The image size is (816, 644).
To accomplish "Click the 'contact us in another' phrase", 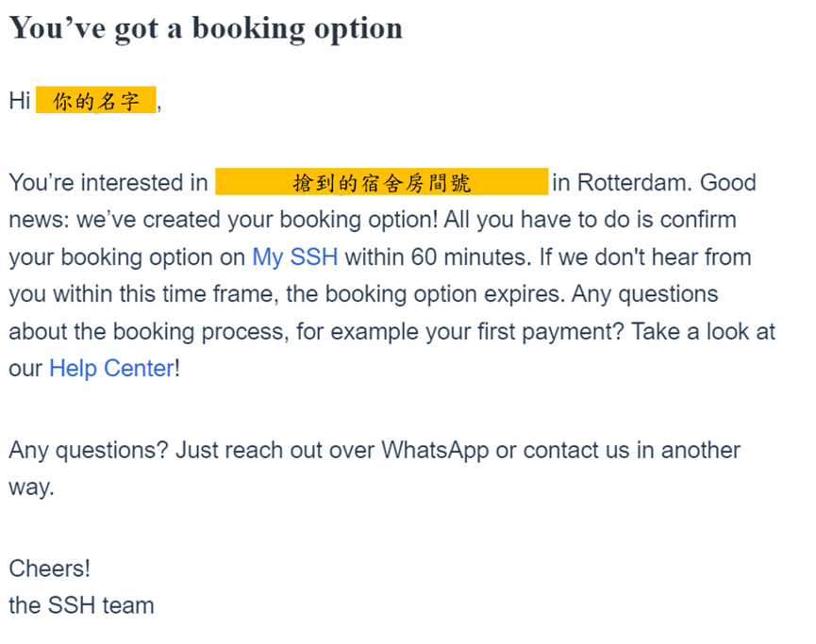I will 631,451.
